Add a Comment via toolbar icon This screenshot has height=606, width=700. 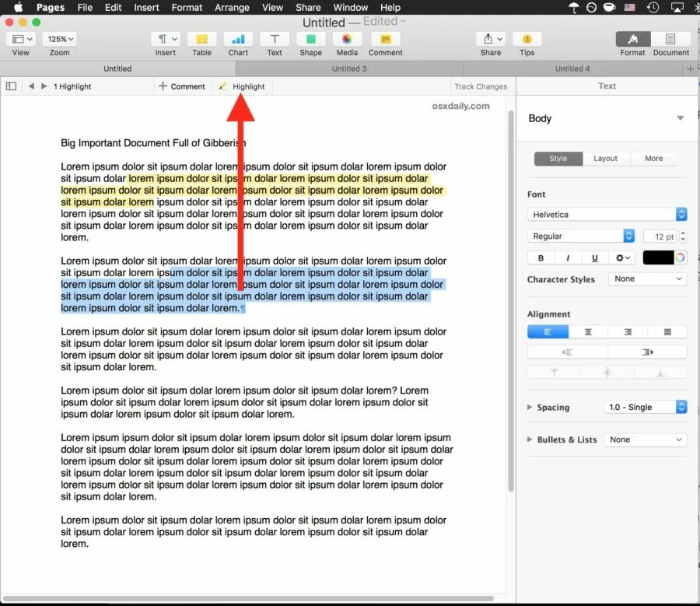(385, 40)
